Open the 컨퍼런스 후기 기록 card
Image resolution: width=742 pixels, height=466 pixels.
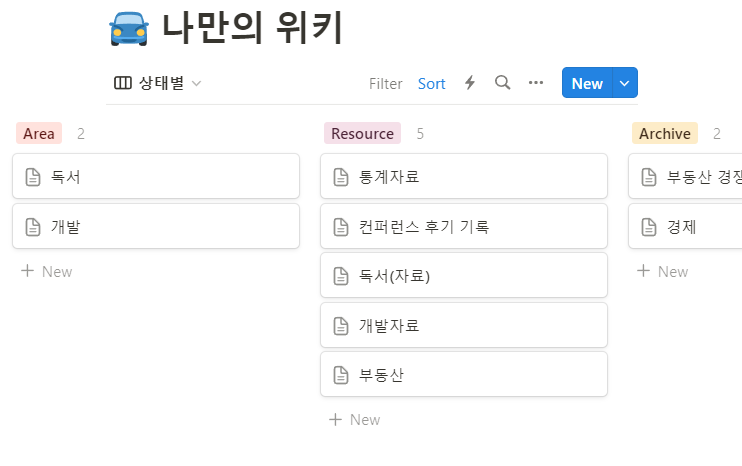pyautogui.click(x=464, y=227)
